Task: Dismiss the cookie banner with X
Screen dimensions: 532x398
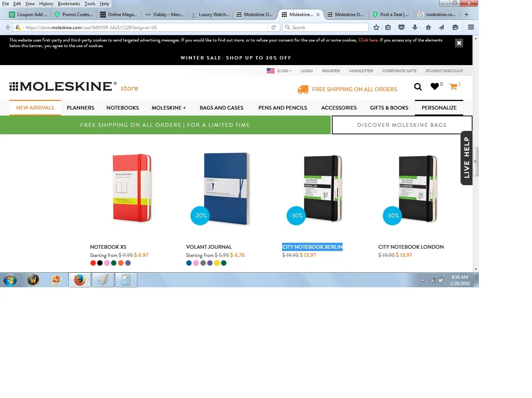Action: [459, 43]
